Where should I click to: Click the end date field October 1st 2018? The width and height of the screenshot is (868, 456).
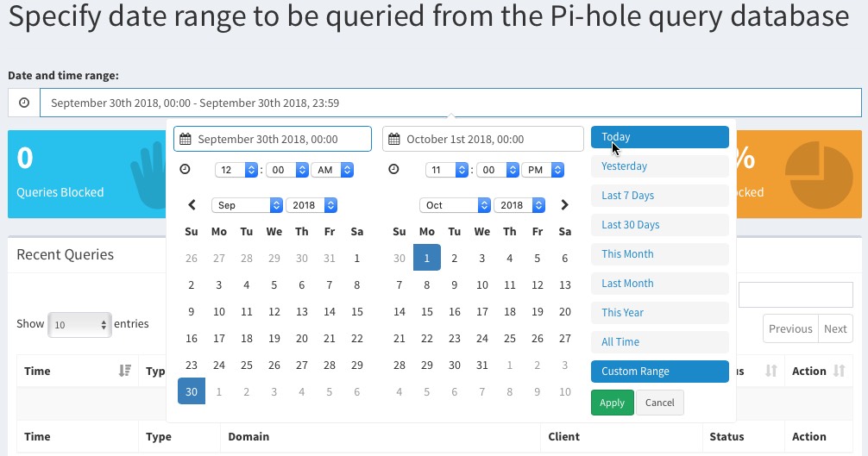click(482, 139)
